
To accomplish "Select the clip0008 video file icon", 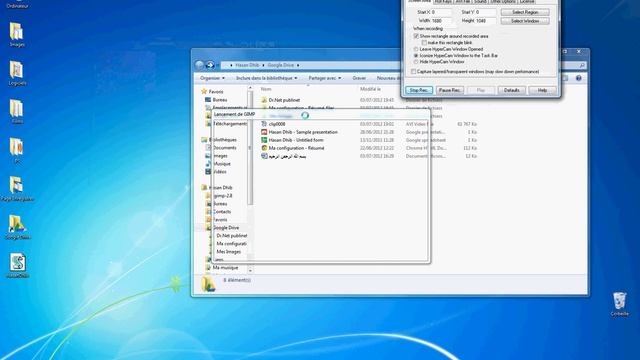I will [x=264, y=124].
